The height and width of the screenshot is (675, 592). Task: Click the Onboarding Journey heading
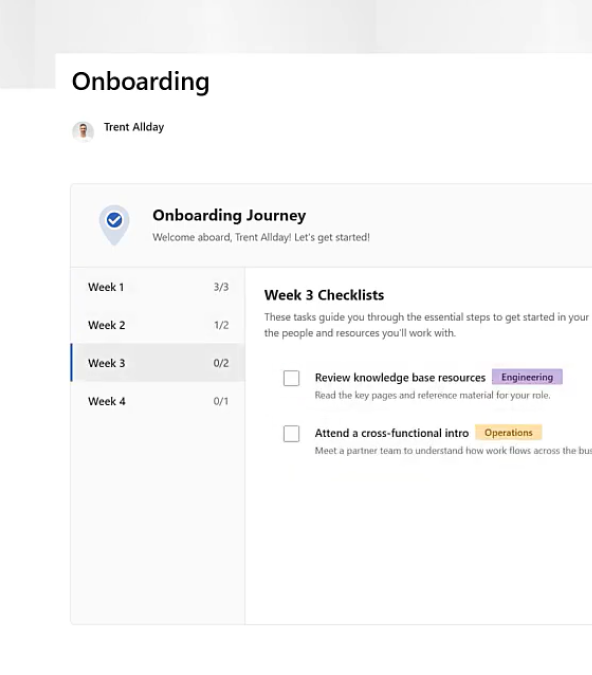tap(229, 215)
